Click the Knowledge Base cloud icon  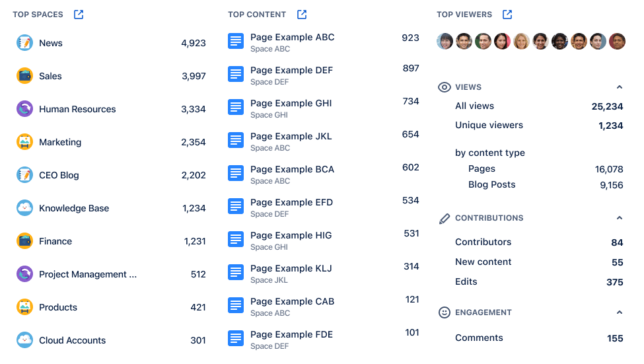pyautogui.click(x=24, y=208)
